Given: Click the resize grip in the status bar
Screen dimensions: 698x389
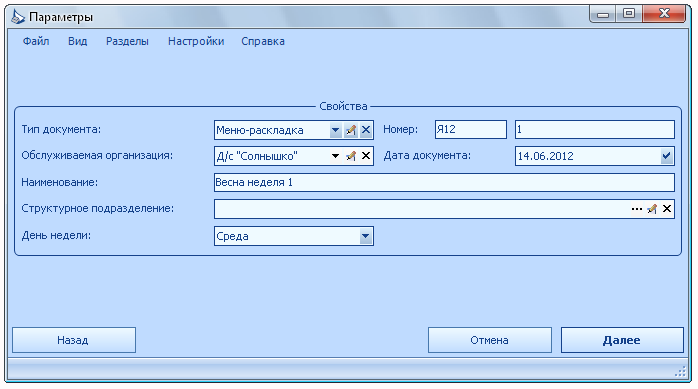Looking at the screenshot, I should [x=681, y=371].
